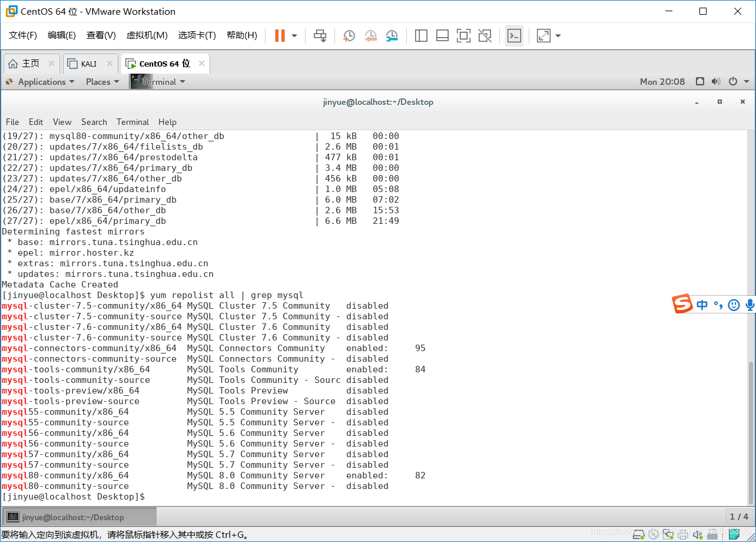Viewport: 756px width, 542px height.
Task: Click the Metadata Cache Created line
Action: point(60,285)
